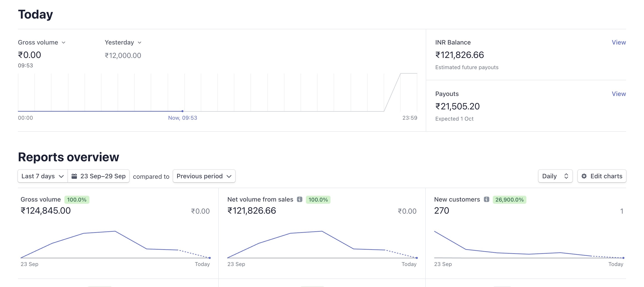Click up-down stepper arrows on Daily selector
This screenshot has height=287, width=644.
pyautogui.click(x=566, y=176)
